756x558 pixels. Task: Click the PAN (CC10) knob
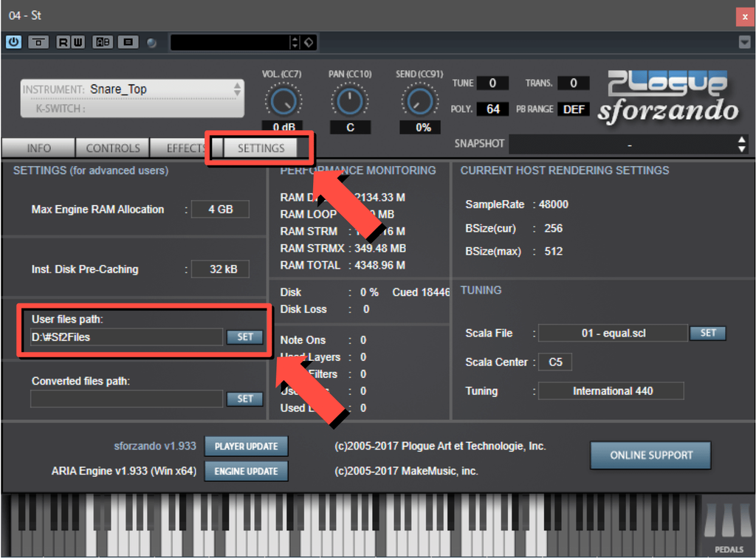(349, 101)
